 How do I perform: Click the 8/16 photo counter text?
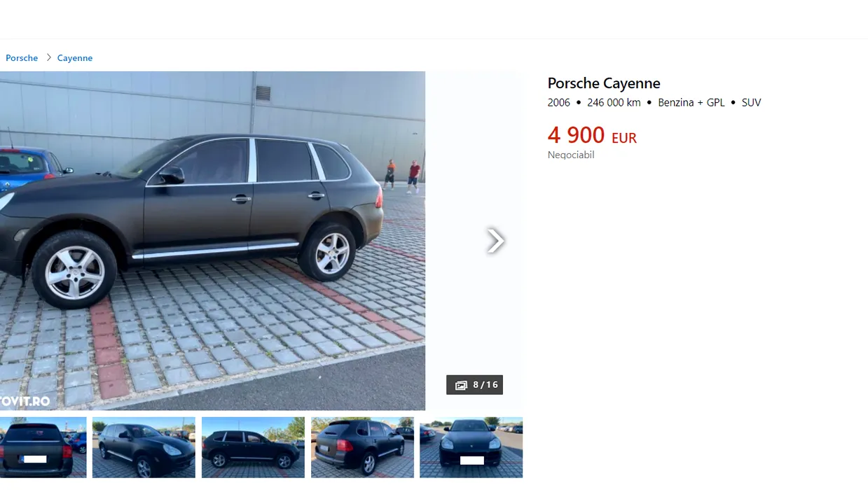(x=485, y=385)
